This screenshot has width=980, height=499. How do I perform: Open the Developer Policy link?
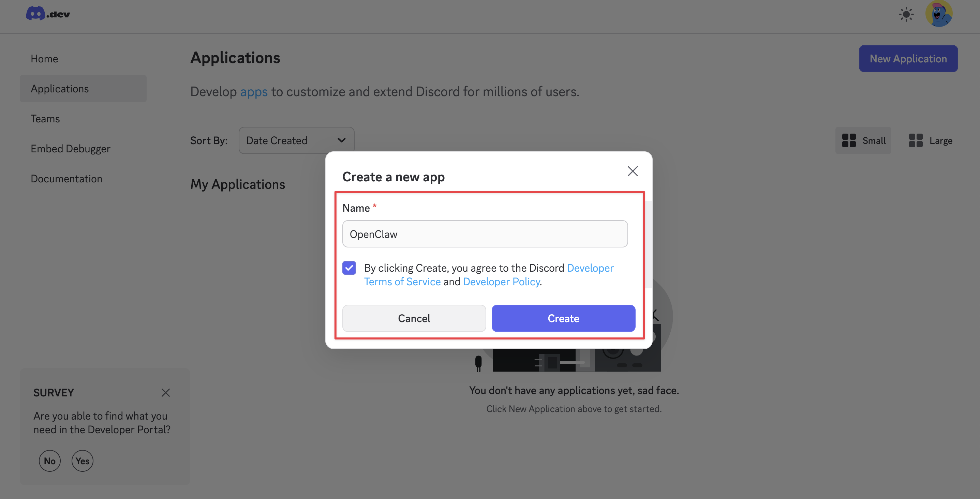coord(501,282)
